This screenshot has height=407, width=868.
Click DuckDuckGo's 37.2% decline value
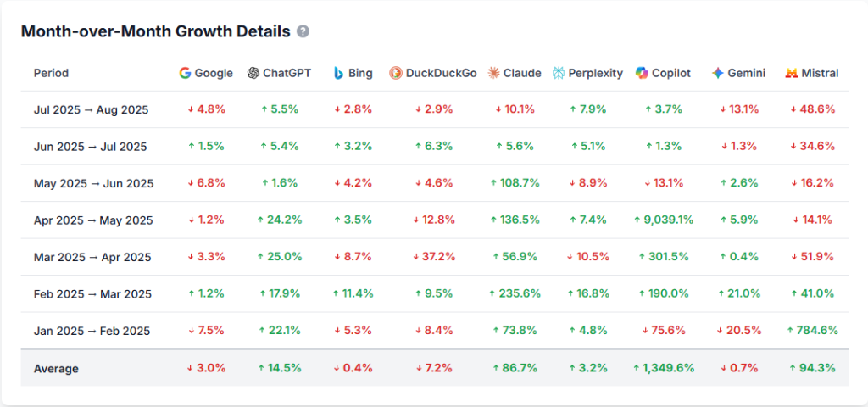(435, 257)
